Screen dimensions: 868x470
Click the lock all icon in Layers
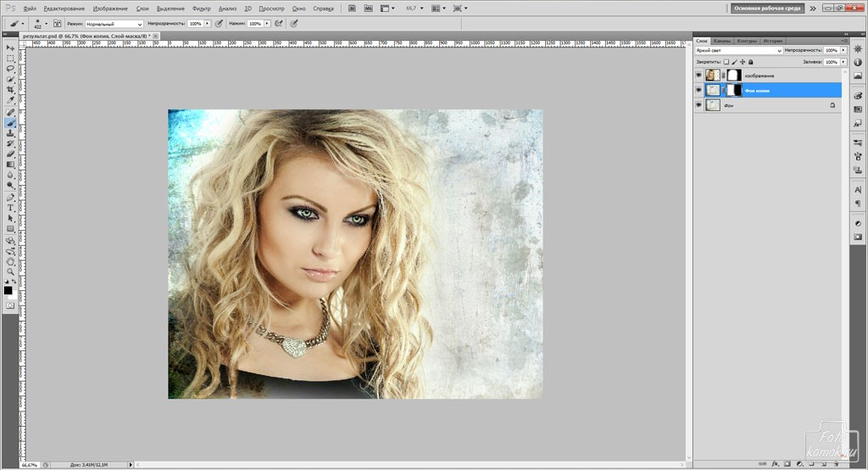(x=751, y=62)
